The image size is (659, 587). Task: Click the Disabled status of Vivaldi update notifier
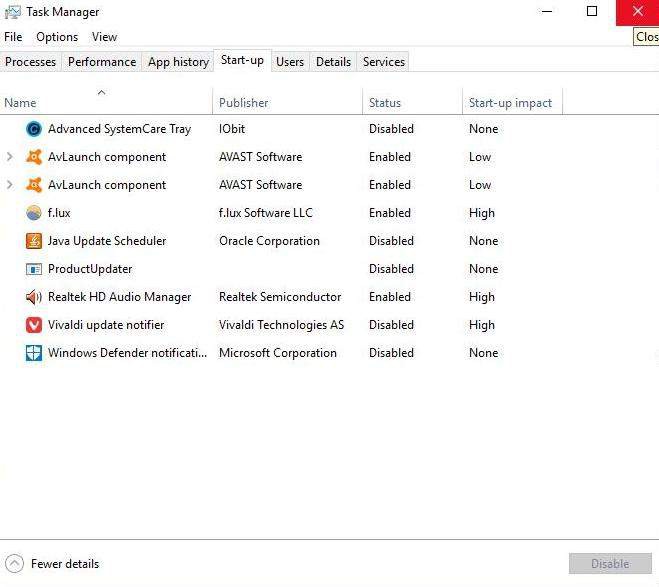tap(391, 325)
